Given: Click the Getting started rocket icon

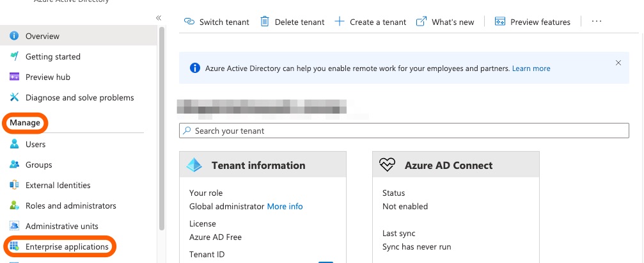Looking at the screenshot, I should pyautogui.click(x=14, y=56).
